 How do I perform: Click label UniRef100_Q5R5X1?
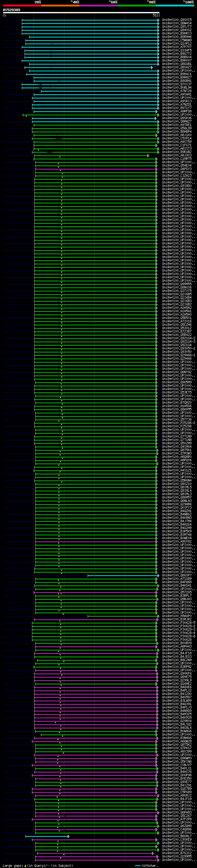tap(177, 318)
